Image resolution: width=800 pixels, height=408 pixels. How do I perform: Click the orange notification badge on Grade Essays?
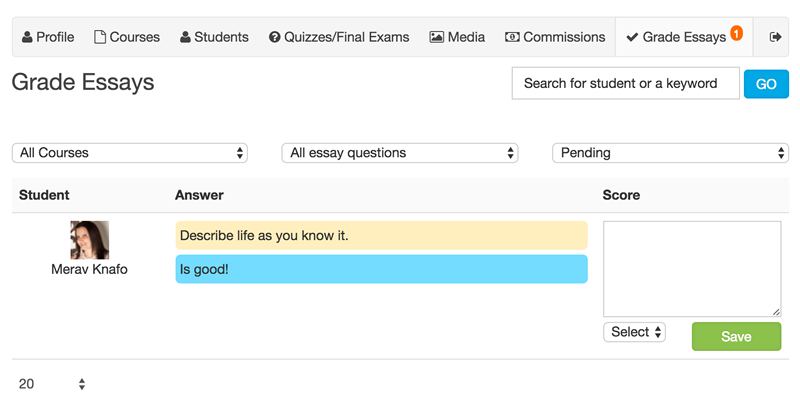tap(736, 33)
